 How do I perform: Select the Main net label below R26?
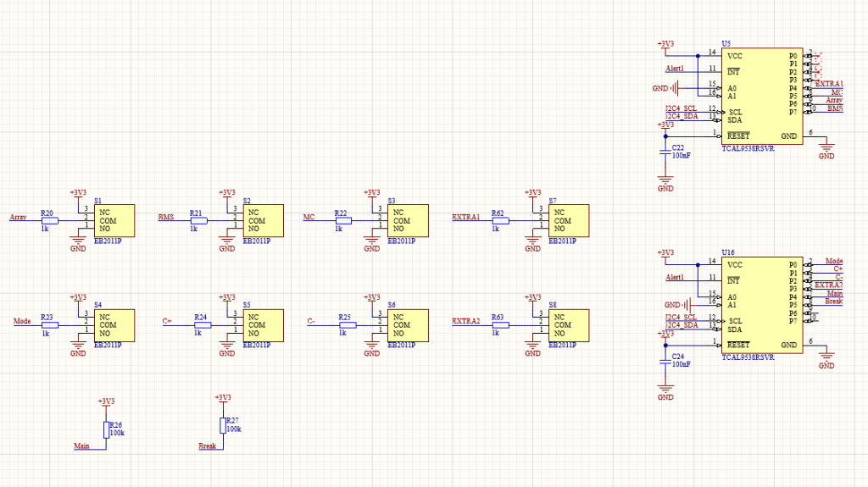pos(82,445)
